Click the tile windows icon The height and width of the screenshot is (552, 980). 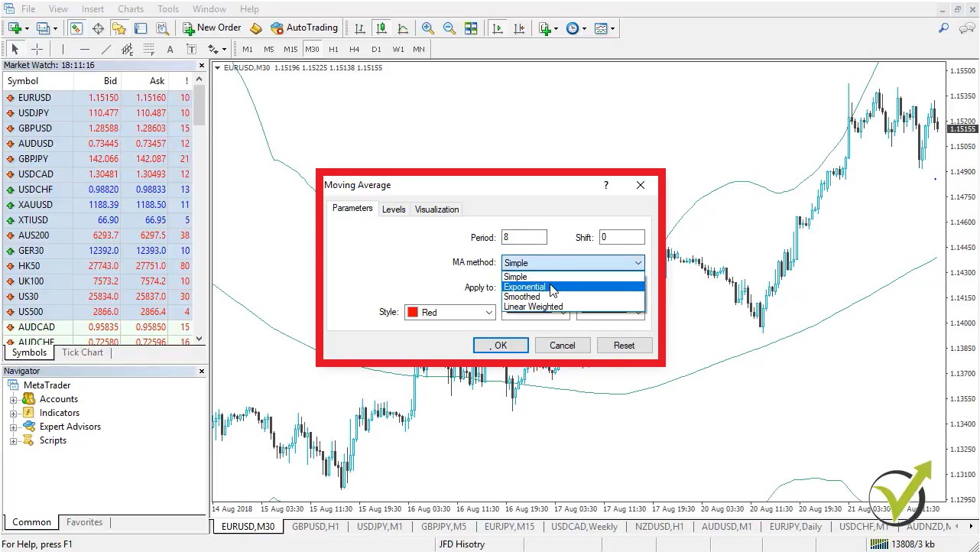click(471, 28)
